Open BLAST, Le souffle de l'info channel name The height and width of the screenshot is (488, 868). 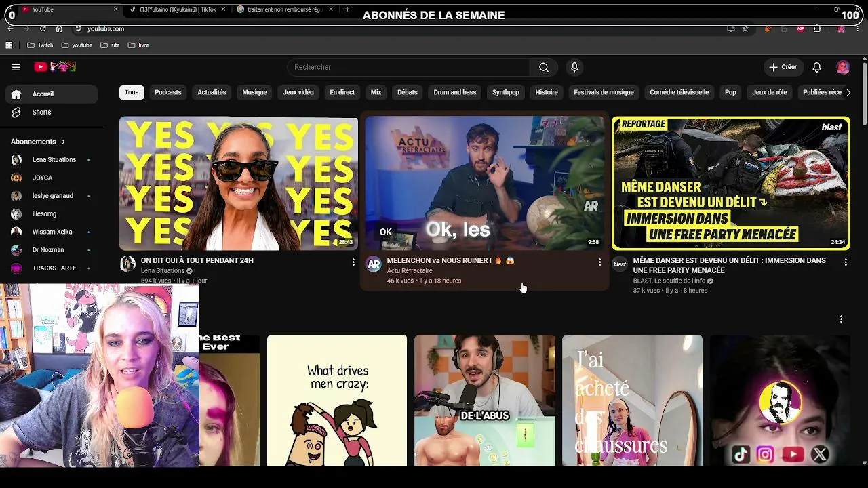669,281
